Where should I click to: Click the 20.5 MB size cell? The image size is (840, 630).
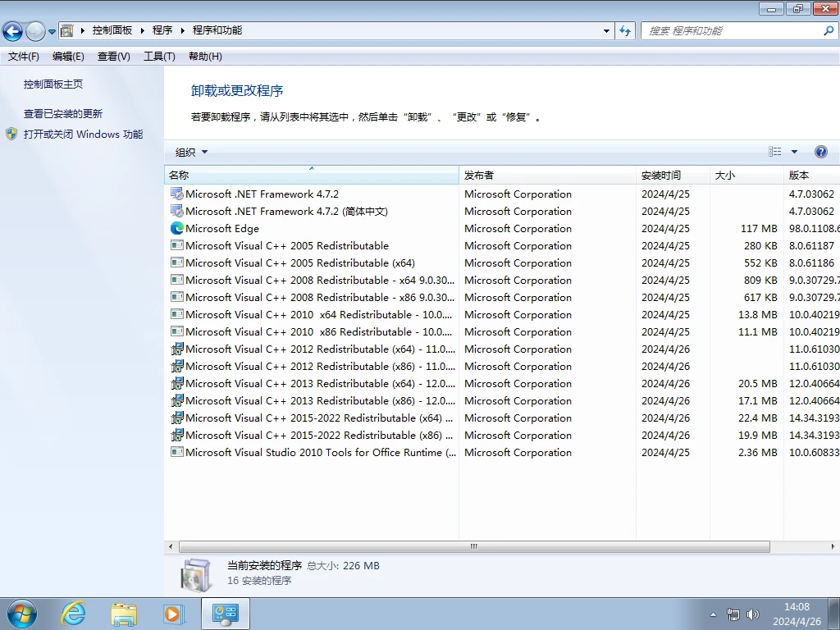757,384
